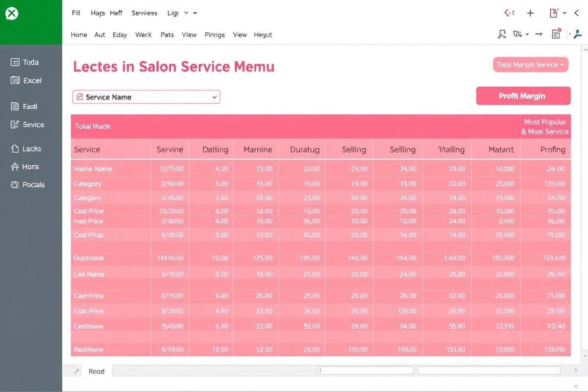Viewport: 588px width, 392px height.
Task: Click the Hait Price row label
Action: [x=88, y=221]
